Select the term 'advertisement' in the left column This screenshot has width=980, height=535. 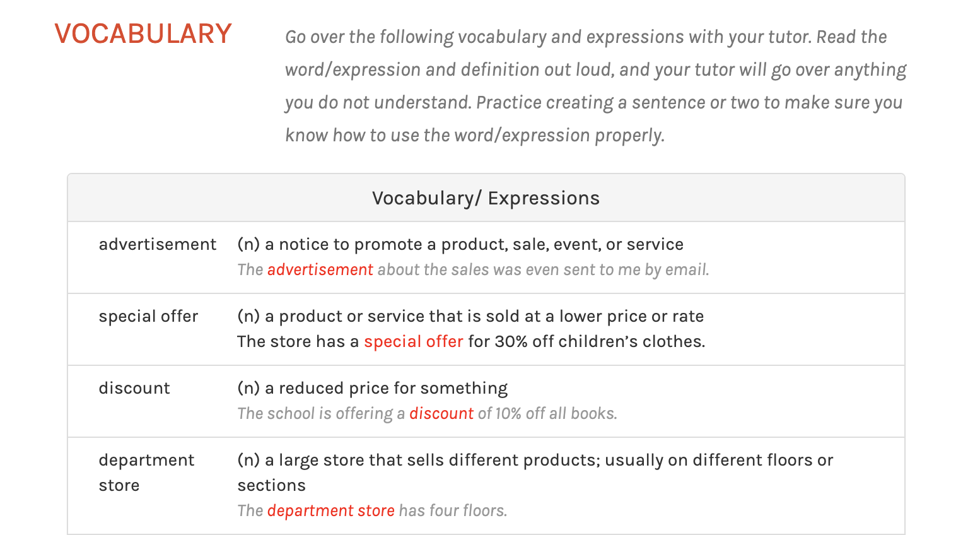(157, 245)
